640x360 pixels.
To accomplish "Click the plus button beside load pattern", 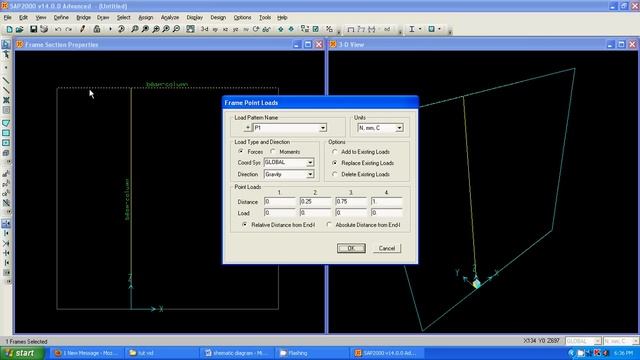I will (x=247, y=128).
